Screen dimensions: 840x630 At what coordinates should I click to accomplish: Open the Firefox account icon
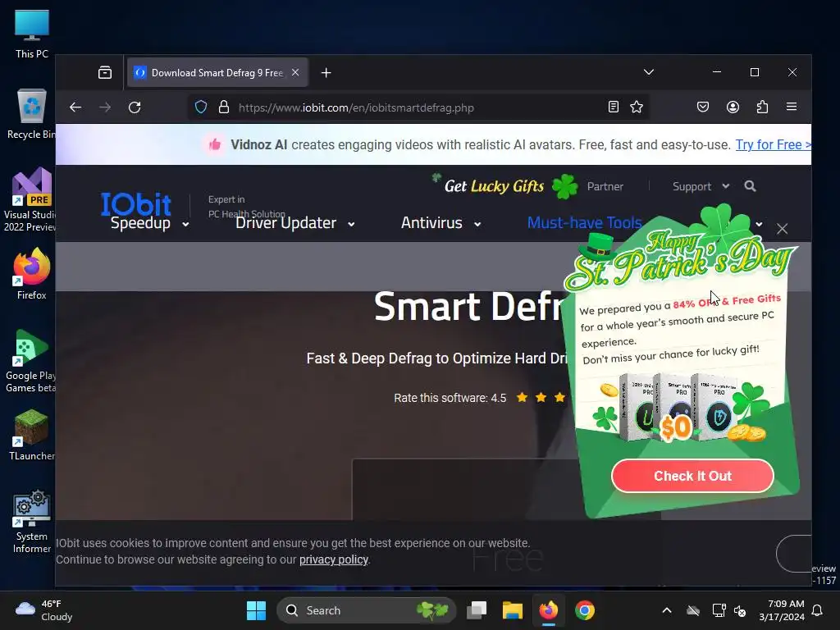tap(733, 107)
